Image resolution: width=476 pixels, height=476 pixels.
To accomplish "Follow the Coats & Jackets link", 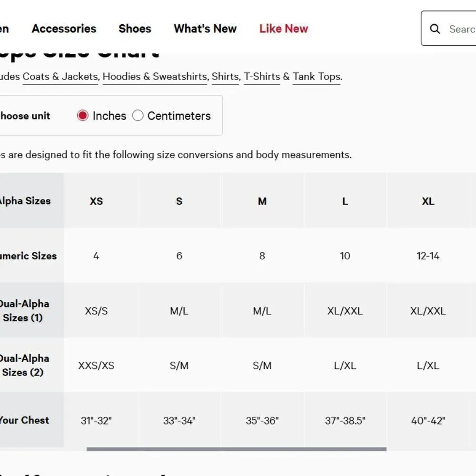I will [x=60, y=77].
